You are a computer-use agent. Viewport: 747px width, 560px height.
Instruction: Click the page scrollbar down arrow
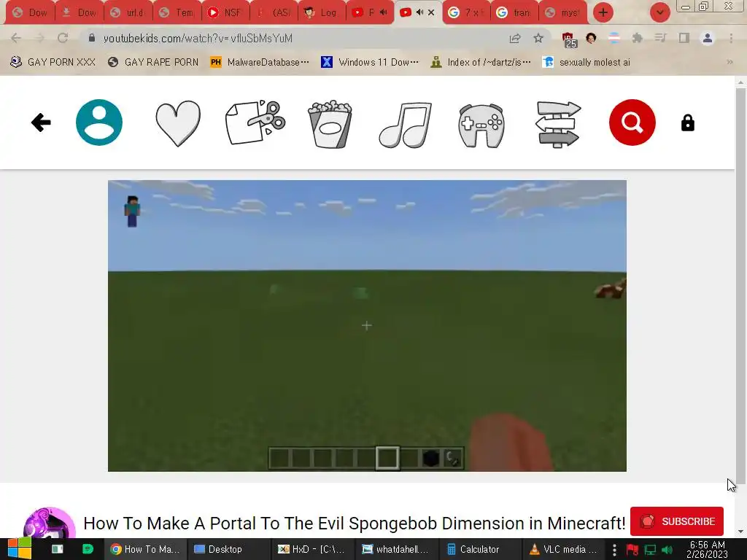click(x=740, y=532)
